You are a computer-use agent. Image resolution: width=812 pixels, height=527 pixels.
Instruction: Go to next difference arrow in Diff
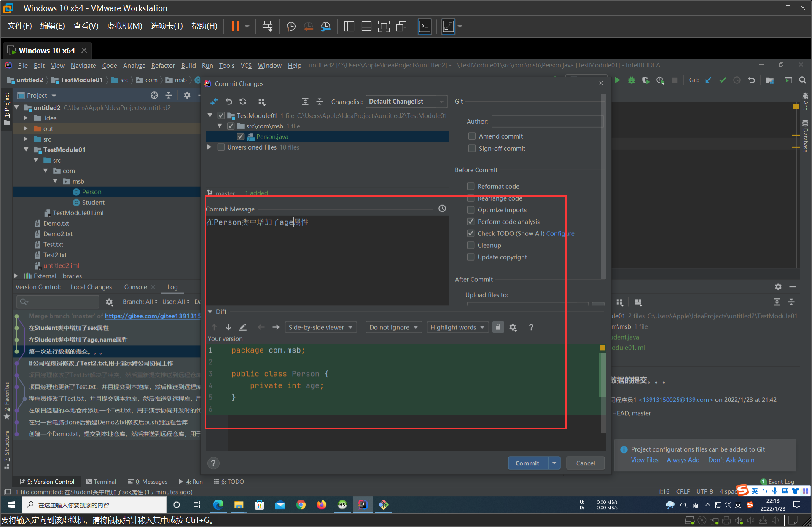tap(229, 327)
